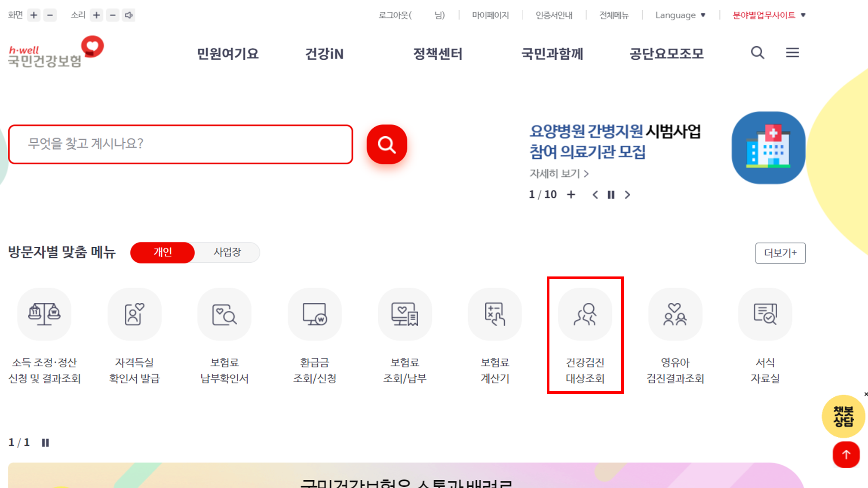Click the 챗봇 상담 chatbot icon

tap(843, 416)
